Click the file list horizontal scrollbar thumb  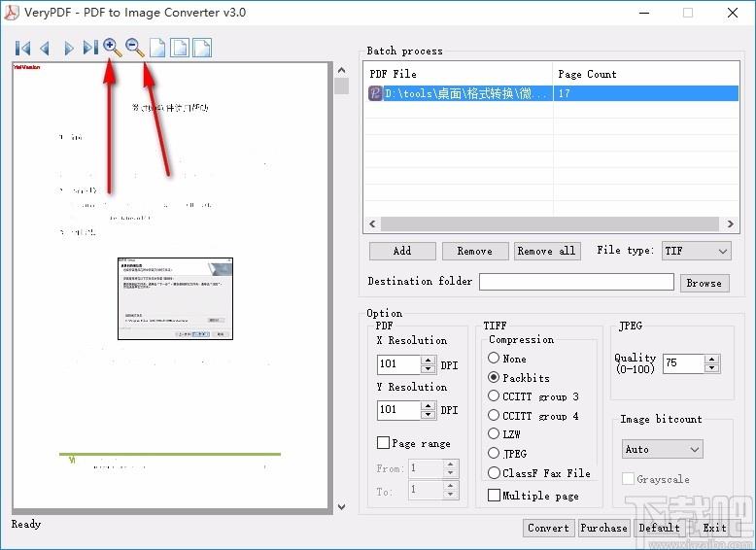pyautogui.click(x=550, y=223)
